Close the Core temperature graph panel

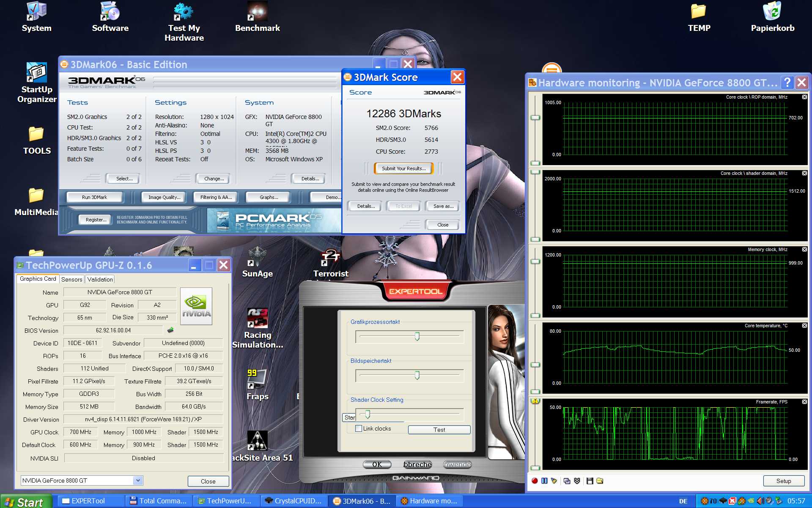[804, 326]
